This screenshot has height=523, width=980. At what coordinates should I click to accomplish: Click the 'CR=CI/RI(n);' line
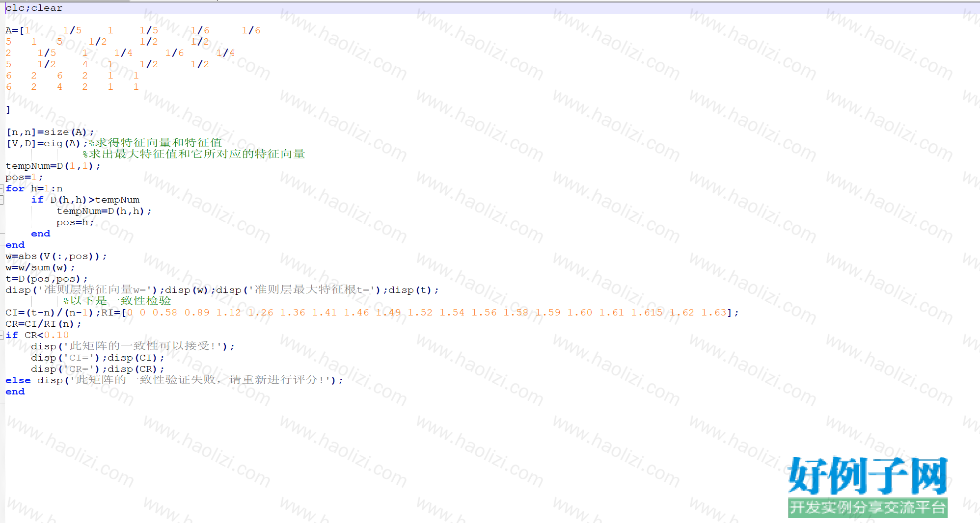click(43, 324)
